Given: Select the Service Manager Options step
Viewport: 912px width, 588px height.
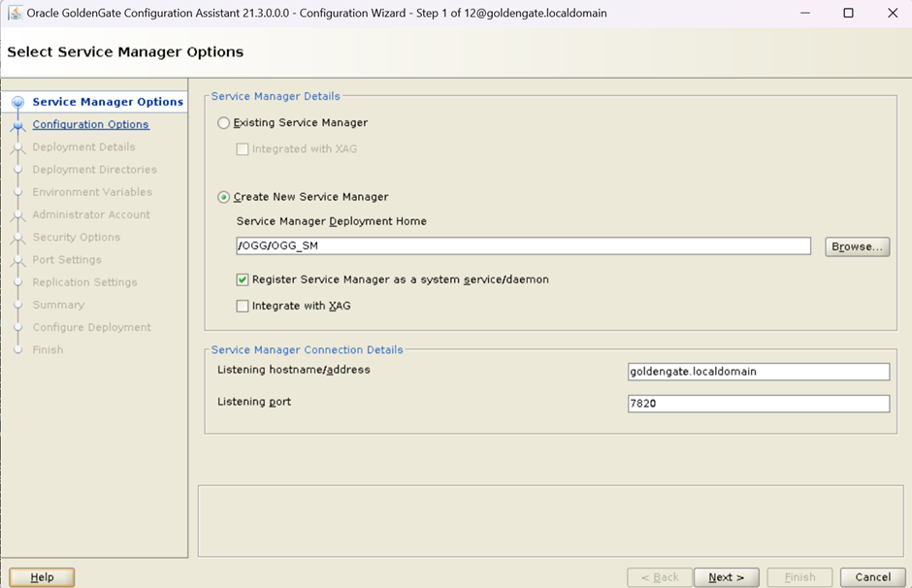Looking at the screenshot, I should 107,102.
